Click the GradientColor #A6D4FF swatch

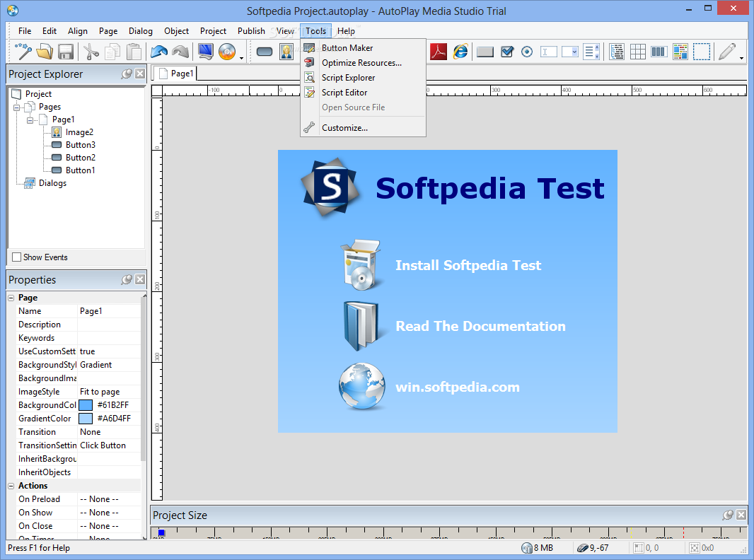[x=86, y=419]
